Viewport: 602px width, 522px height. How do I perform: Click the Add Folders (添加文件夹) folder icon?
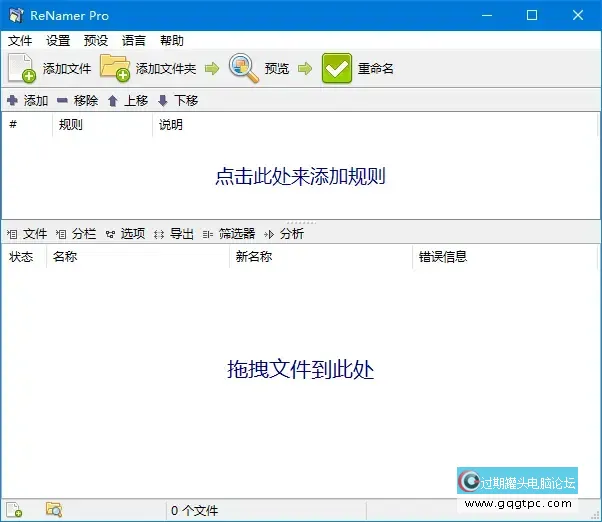tap(115, 68)
